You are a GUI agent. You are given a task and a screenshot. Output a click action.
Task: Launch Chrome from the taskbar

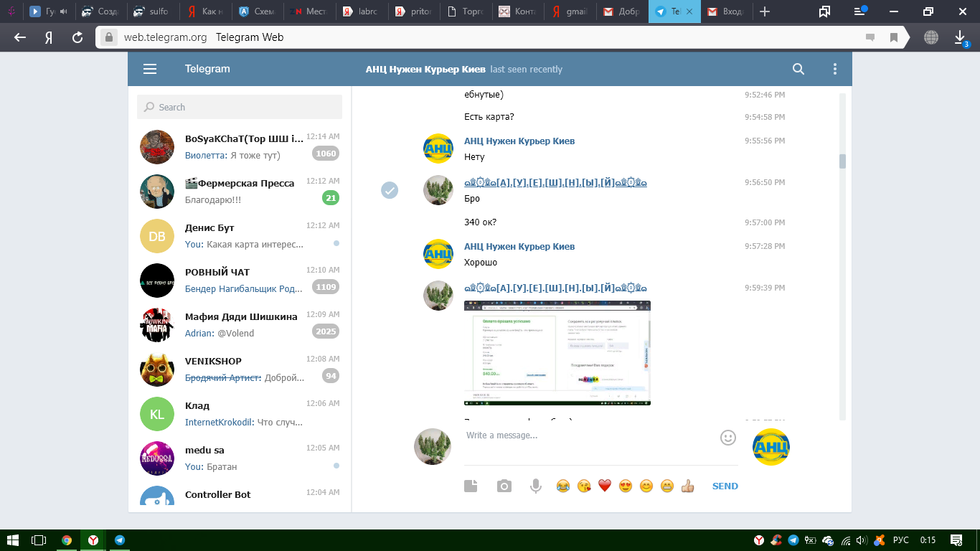(x=67, y=540)
